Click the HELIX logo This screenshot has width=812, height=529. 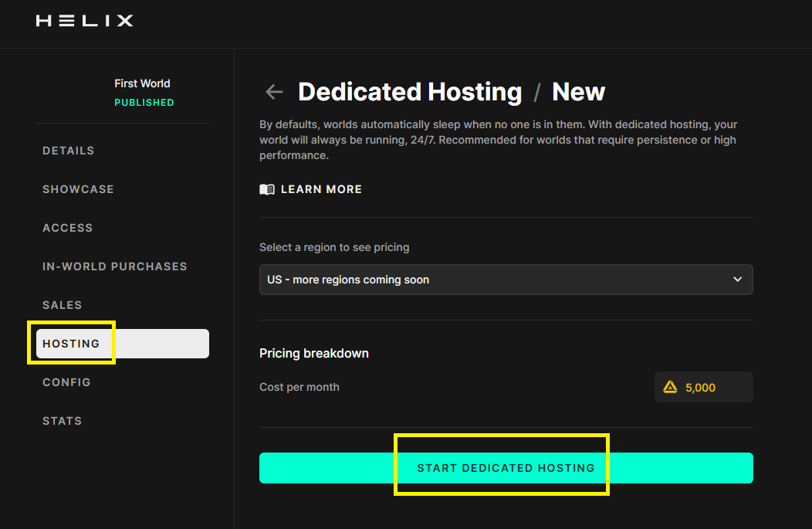point(84,21)
